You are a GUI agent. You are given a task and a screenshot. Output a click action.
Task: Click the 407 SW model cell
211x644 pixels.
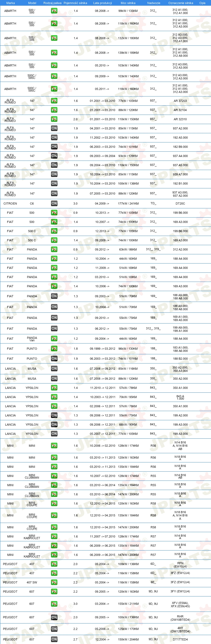[x=32, y=582]
